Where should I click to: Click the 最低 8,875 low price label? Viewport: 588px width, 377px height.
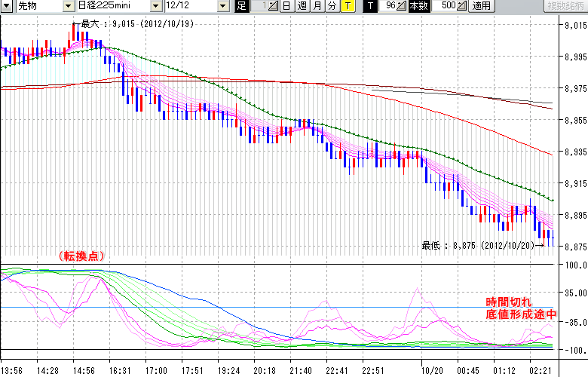point(479,245)
